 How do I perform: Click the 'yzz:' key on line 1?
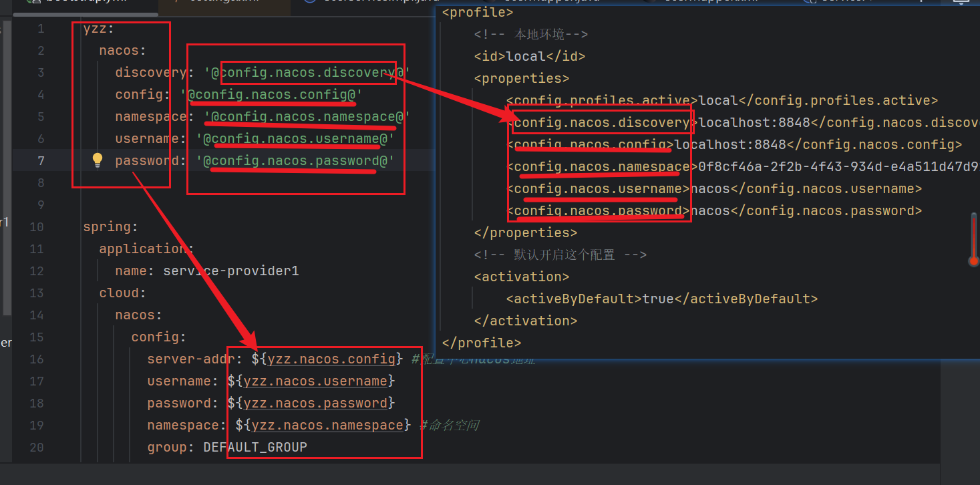coord(99,29)
